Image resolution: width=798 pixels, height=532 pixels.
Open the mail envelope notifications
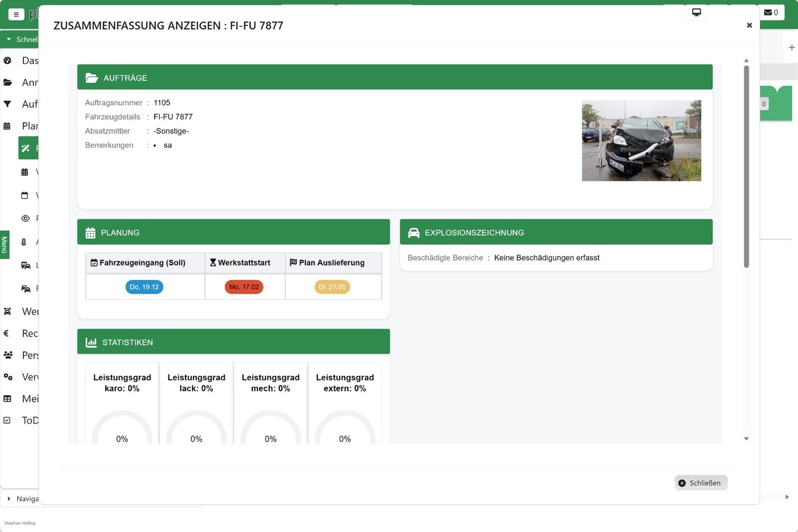coord(771,13)
